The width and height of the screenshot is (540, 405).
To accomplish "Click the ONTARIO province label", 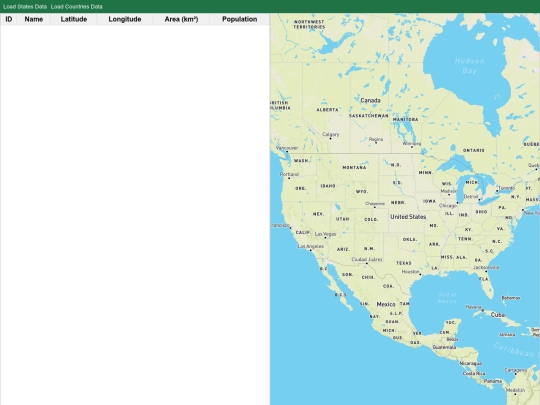I will [474, 150].
